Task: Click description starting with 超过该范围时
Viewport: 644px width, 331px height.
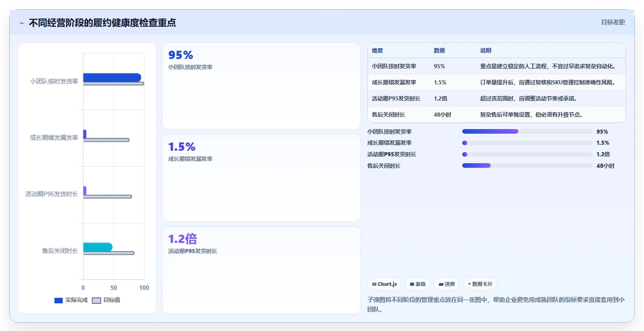Action: 528,98
